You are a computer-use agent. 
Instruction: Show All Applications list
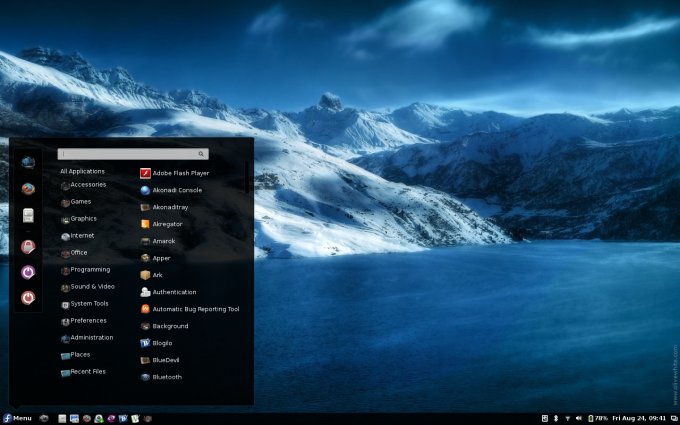tap(82, 171)
